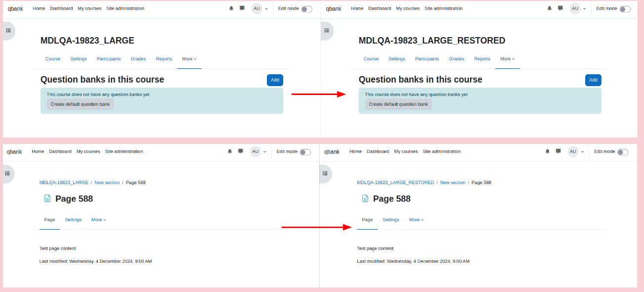Screen dimensions: 644x292
Task: Follow New section breadcrumb in original Page 588 panel
Action: [107, 183]
